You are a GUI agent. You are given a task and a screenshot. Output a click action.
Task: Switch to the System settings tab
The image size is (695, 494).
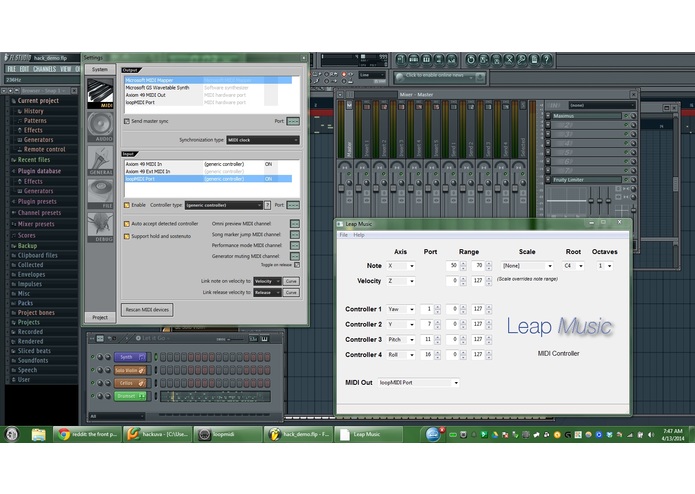100,70
